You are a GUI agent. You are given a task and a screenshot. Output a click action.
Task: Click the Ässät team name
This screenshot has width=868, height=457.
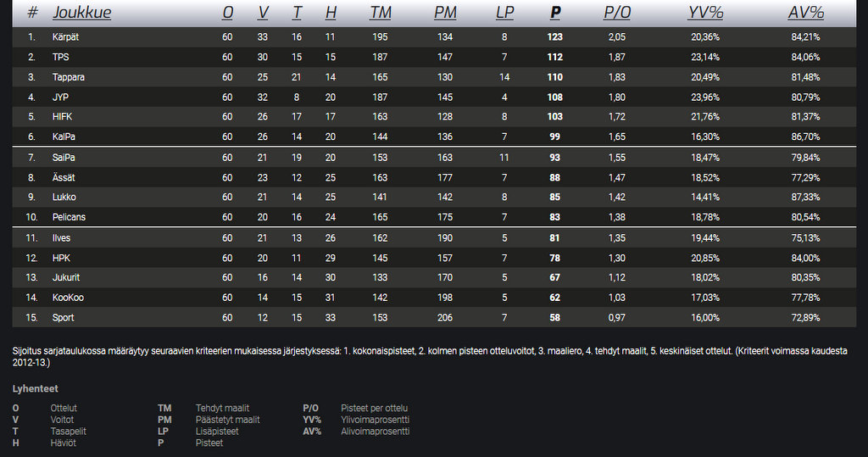coord(64,177)
